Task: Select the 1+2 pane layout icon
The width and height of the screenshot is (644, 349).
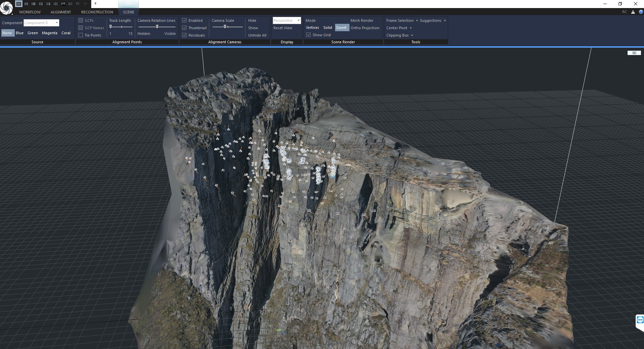Action: (41, 4)
